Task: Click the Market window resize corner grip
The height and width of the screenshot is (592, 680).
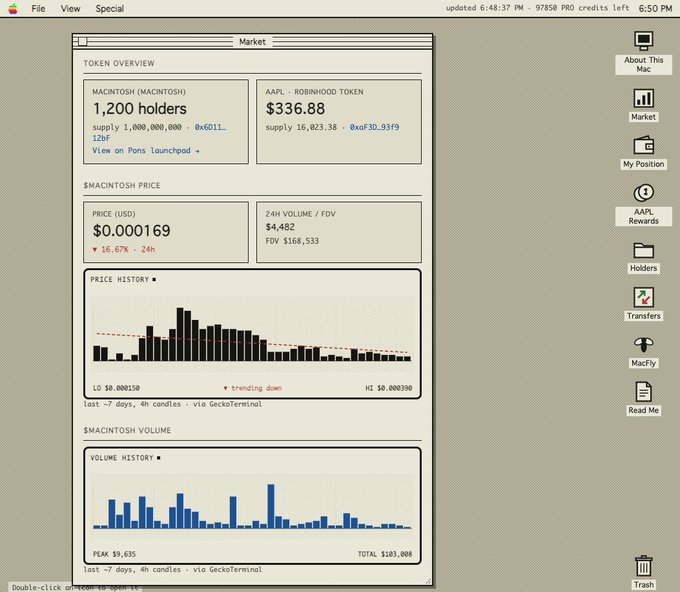Action: (x=428, y=581)
